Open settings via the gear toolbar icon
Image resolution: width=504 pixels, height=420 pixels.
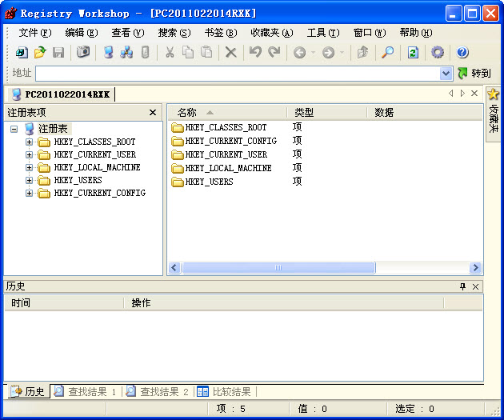click(438, 52)
